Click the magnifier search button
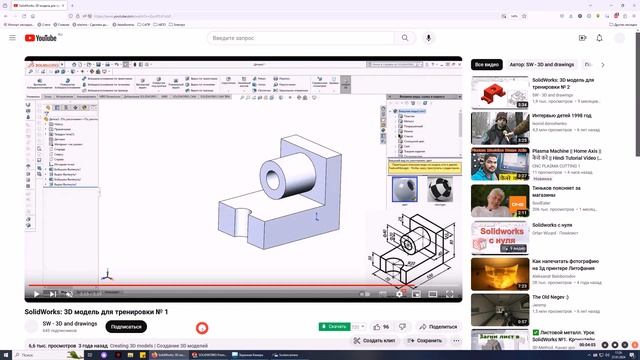Screen dimensions: 640x360 (405, 38)
